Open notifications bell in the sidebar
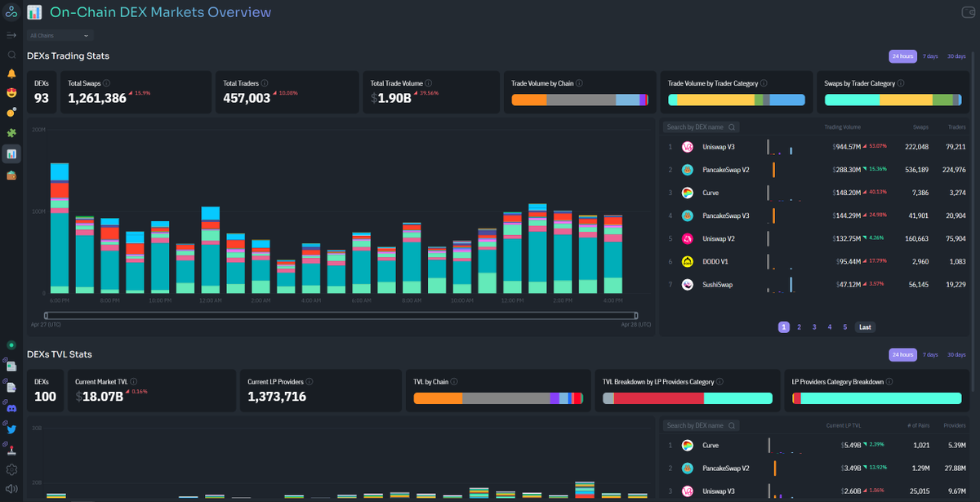Viewport: 980px width, 502px height. point(11,73)
